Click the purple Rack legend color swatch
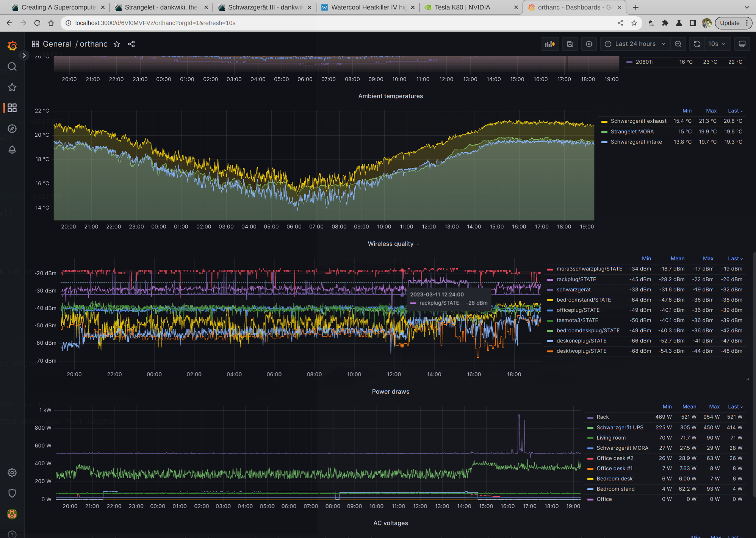Screen dimensions: 756x538 (590, 417)
